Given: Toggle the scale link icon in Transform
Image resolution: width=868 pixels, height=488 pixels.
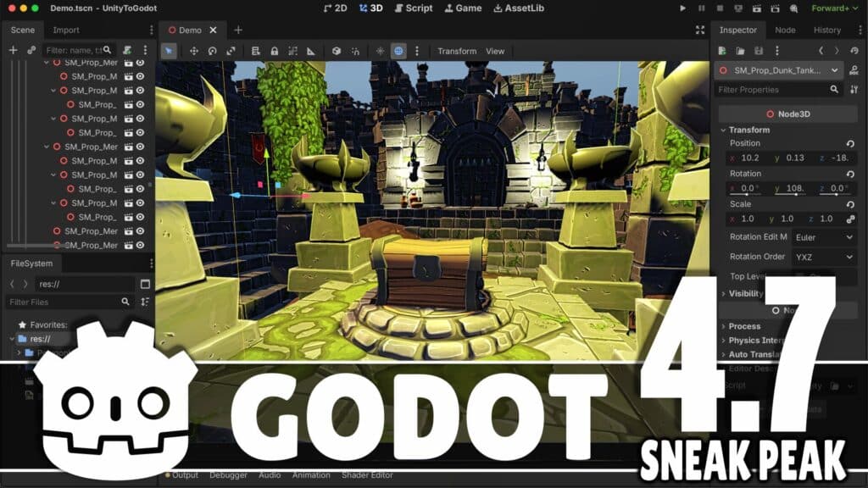Looking at the screenshot, I should pyautogui.click(x=851, y=218).
